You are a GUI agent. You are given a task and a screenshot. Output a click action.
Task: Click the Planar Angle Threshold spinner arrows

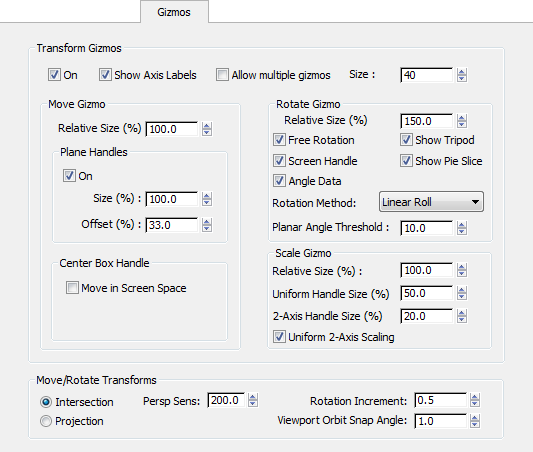coord(462,228)
